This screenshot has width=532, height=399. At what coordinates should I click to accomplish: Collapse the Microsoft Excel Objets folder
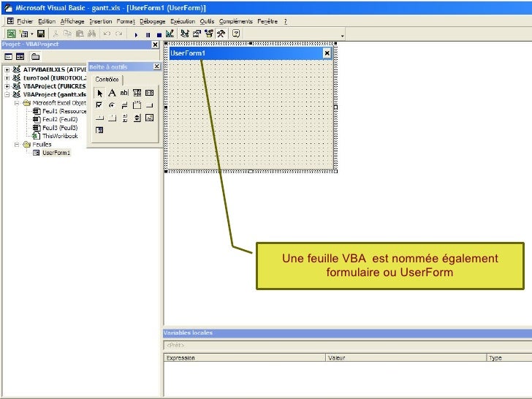(17, 103)
